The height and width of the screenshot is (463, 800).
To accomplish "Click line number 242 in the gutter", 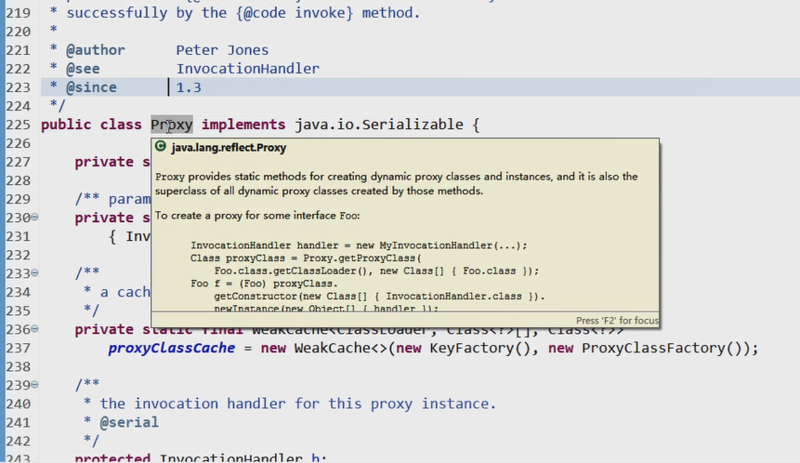I will (18, 441).
